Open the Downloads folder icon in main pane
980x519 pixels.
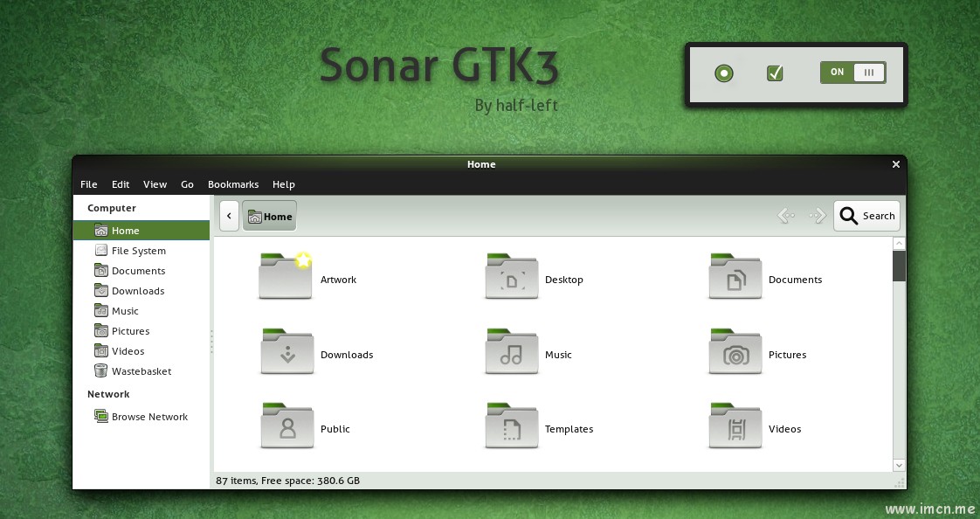tap(286, 350)
